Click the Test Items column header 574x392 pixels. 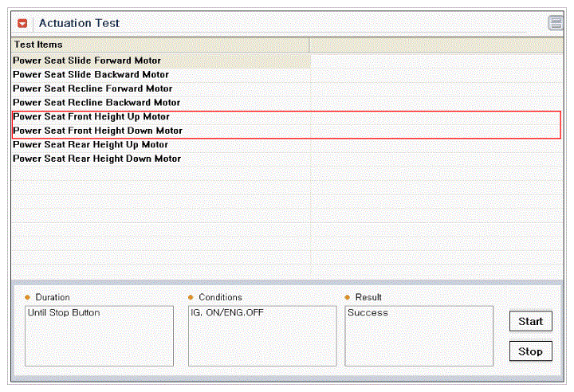click(160, 45)
